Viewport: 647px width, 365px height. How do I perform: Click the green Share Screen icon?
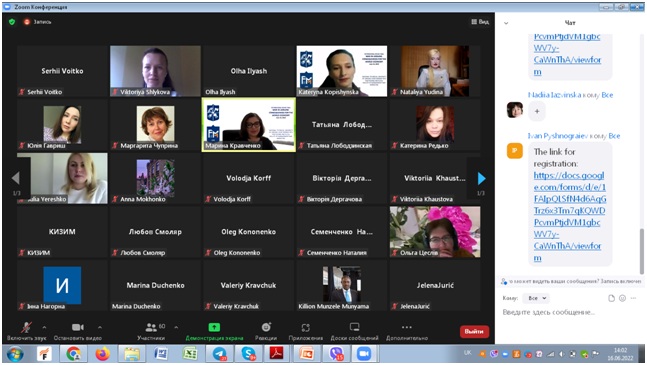(214, 327)
